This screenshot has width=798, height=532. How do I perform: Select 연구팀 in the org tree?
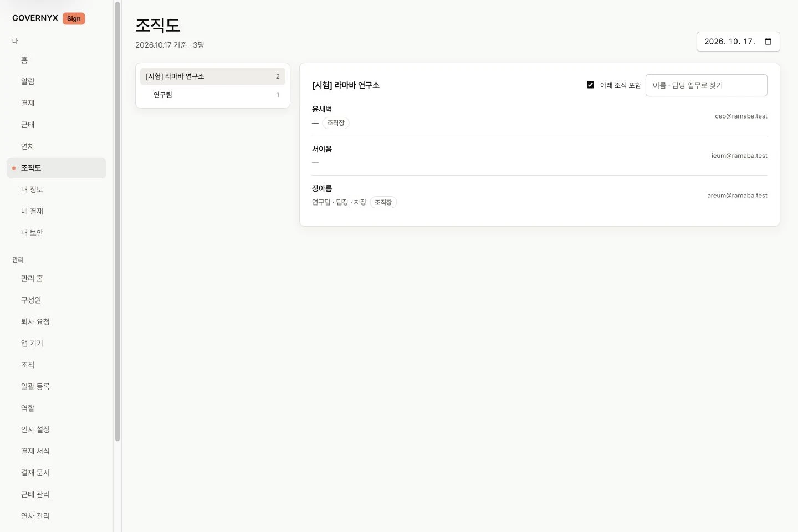click(213, 95)
